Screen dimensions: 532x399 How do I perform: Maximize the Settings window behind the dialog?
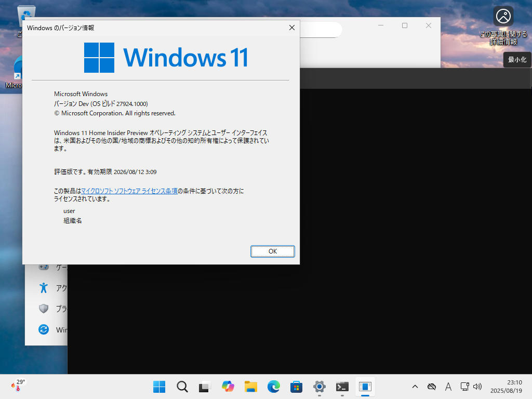coord(404,25)
